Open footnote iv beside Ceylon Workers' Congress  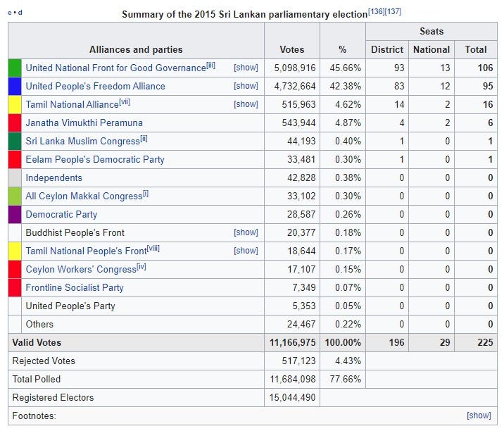point(141,267)
